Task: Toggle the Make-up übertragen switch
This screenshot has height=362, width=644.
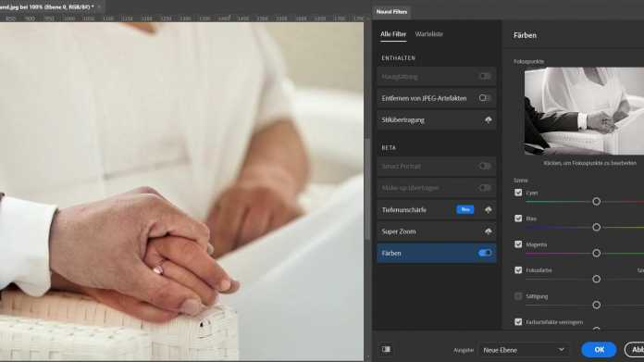Action: [x=485, y=188]
